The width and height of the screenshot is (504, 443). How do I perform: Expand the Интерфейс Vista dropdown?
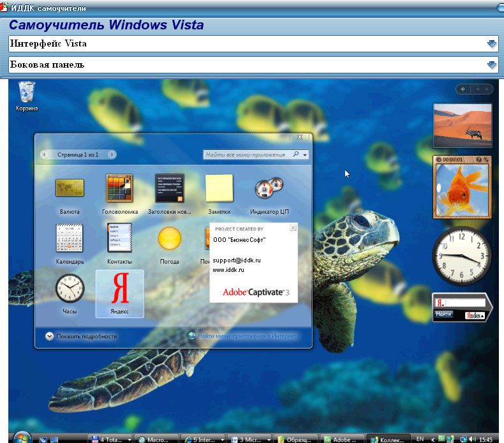point(491,44)
